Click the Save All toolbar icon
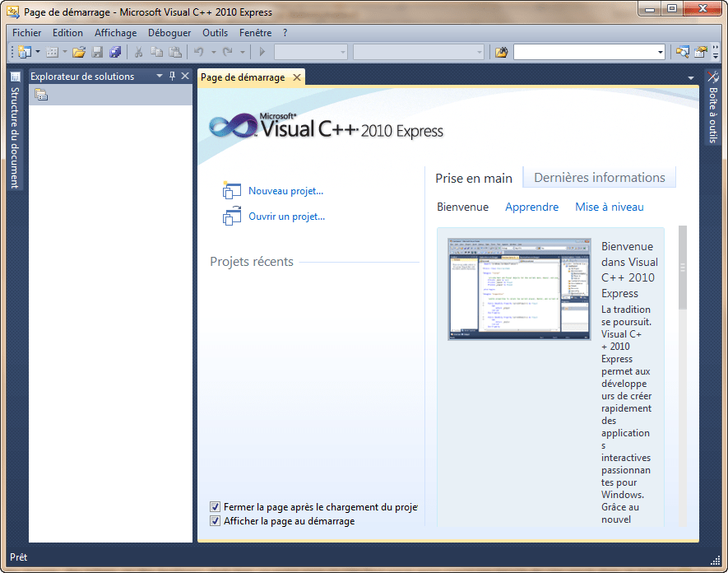Viewport: 728px width, 573px height. (x=115, y=52)
